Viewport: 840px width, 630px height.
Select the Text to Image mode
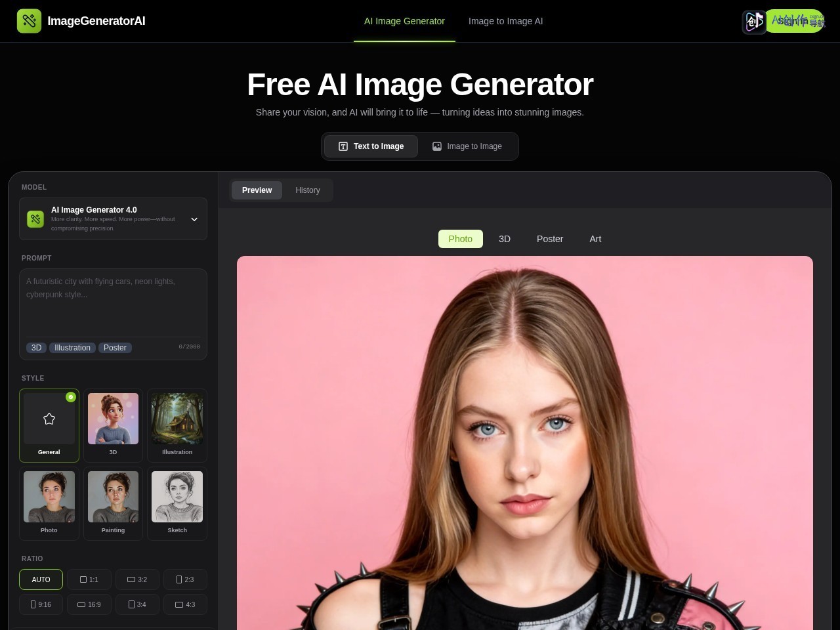click(371, 146)
